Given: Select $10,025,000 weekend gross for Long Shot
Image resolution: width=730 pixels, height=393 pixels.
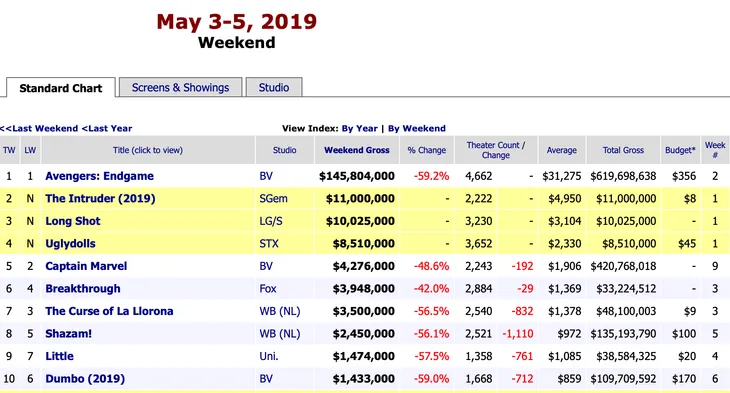Looking at the screenshot, I should pos(360,221).
